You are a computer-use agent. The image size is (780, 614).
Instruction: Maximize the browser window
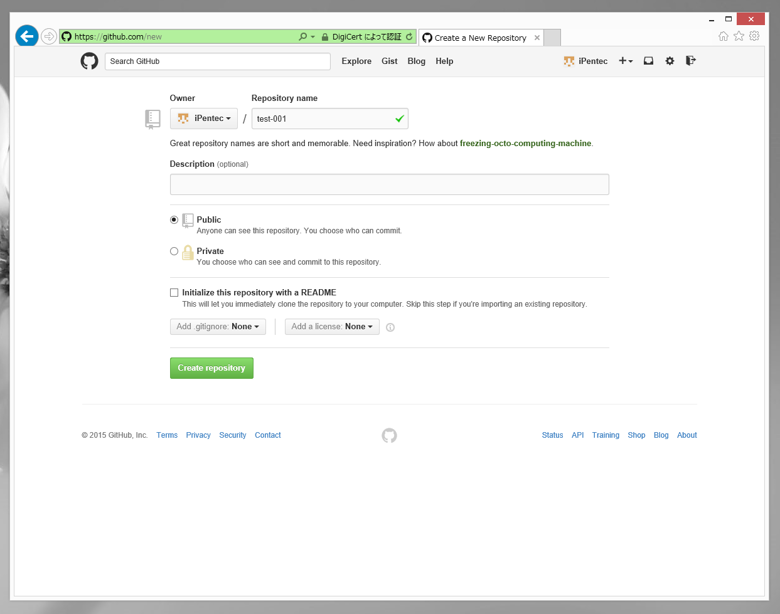(728, 19)
